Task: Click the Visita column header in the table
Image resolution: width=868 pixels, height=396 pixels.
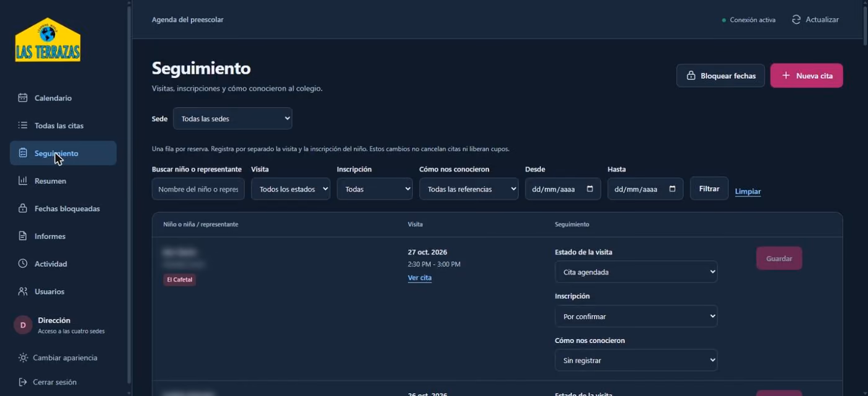Action: click(x=415, y=224)
